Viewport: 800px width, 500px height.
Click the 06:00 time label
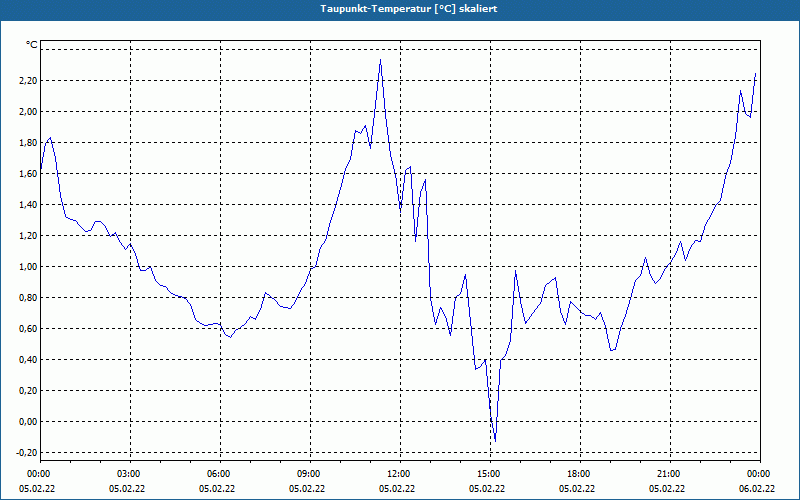220,474
